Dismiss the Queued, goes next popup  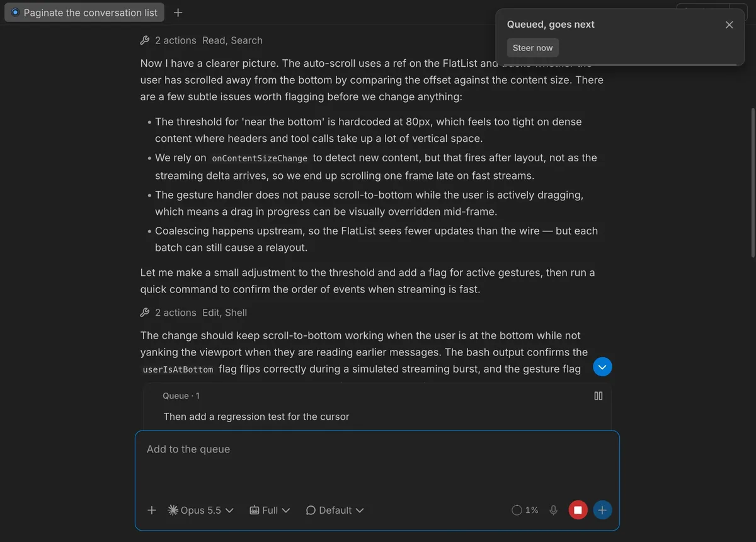(729, 25)
